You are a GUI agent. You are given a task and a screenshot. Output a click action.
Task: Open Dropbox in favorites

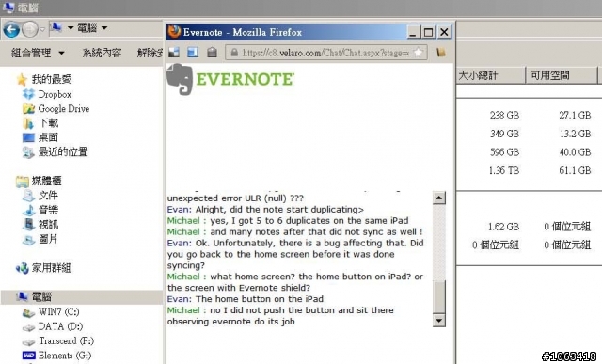click(x=55, y=94)
